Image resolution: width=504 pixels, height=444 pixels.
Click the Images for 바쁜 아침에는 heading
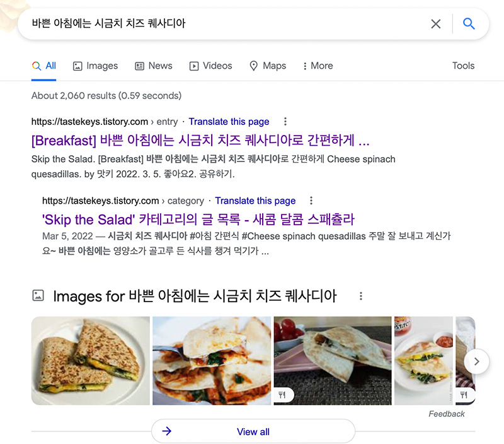[x=195, y=296]
